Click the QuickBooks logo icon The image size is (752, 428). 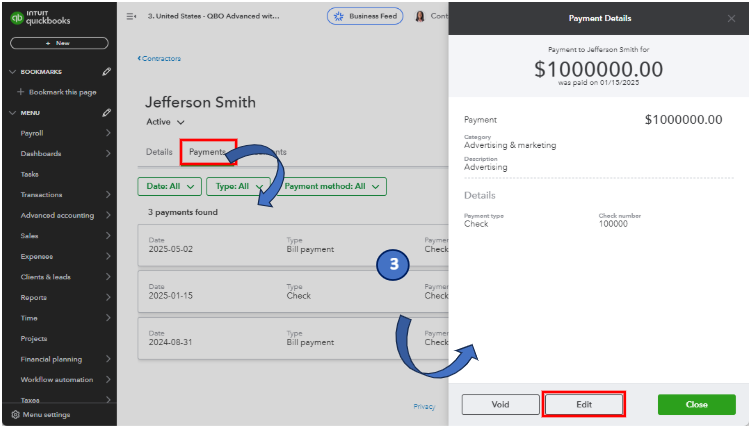tap(17, 18)
